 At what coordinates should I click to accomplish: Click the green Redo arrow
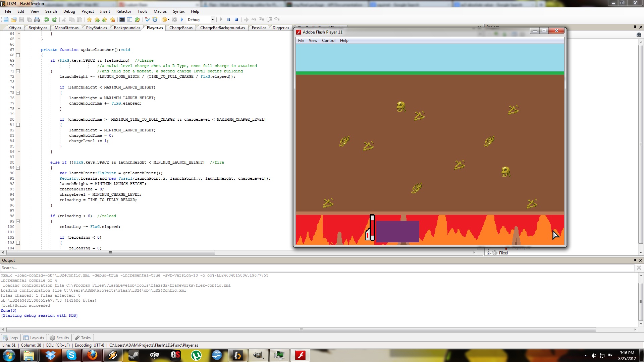(54, 20)
